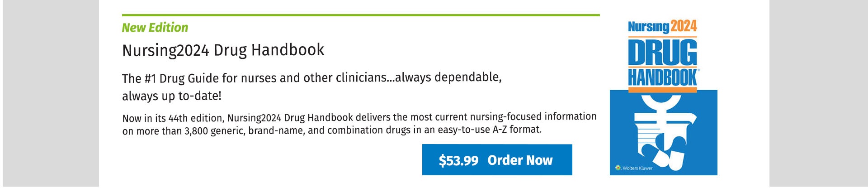
Task: Click the HANDBOOK word on the cover
Action: click(662, 78)
